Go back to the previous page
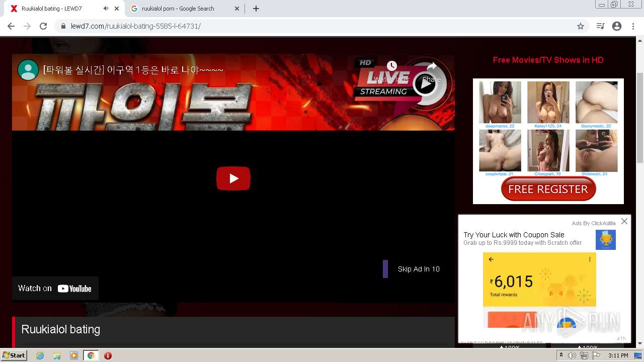Viewport: 644px width, 362px height. pyautogui.click(x=11, y=26)
